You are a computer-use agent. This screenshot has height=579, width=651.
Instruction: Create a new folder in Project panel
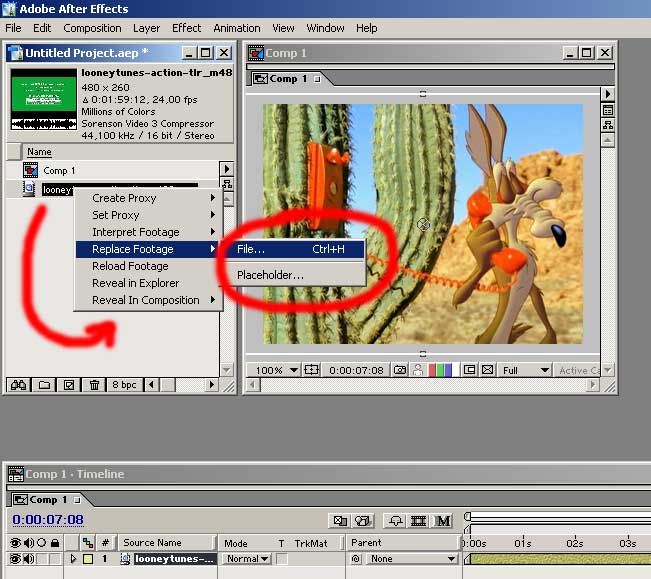[x=44, y=385]
